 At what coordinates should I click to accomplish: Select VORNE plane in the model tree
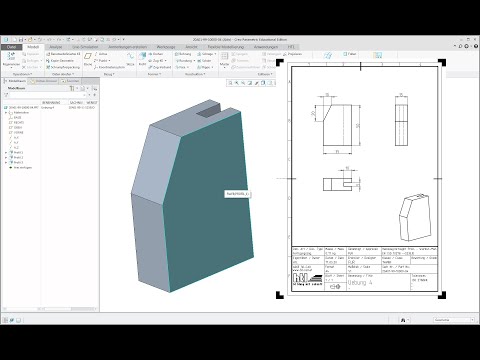pos(16,133)
